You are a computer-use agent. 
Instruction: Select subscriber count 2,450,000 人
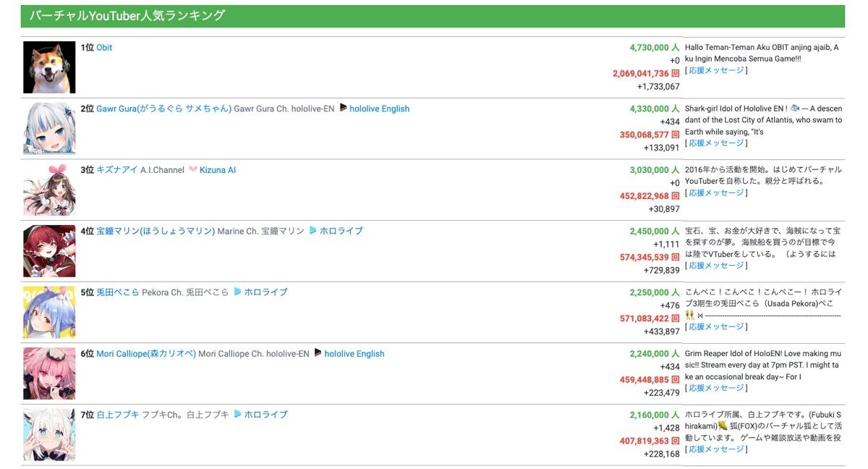click(655, 232)
